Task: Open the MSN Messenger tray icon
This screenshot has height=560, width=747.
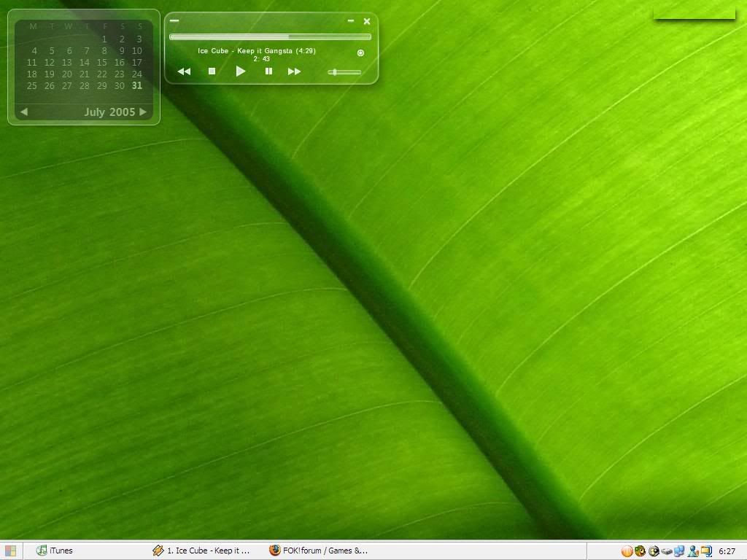Action: click(x=693, y=551)
